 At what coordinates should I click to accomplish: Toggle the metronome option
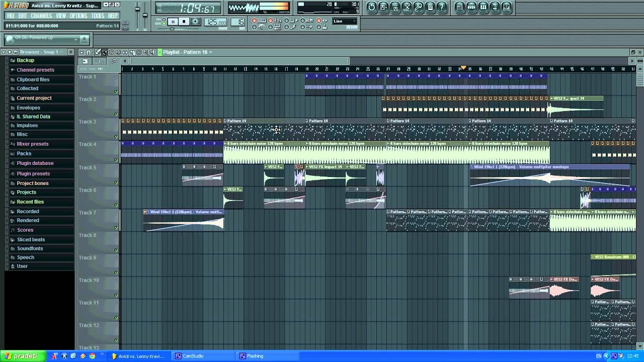[255, 27]
